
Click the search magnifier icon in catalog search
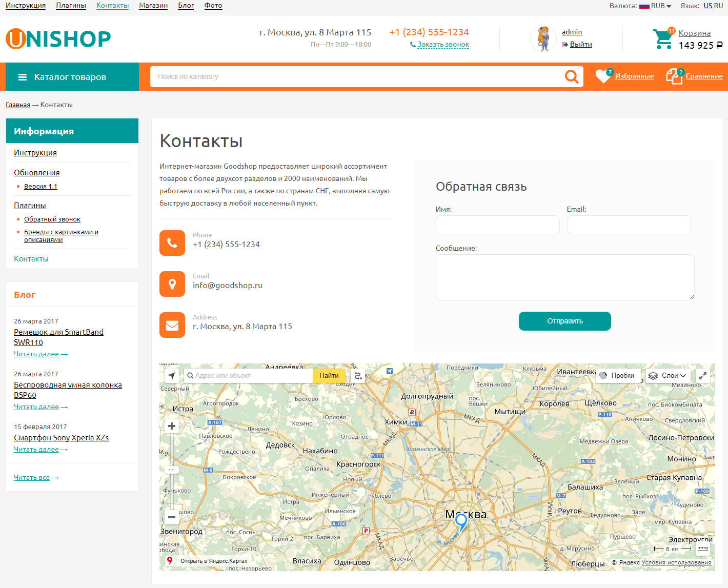[571, 77]
